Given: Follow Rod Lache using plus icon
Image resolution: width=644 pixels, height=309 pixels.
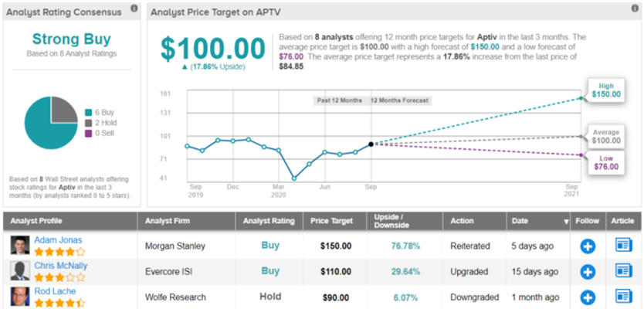Looking at the screenshot, I should pyautogui.click(x=588, y=297).
